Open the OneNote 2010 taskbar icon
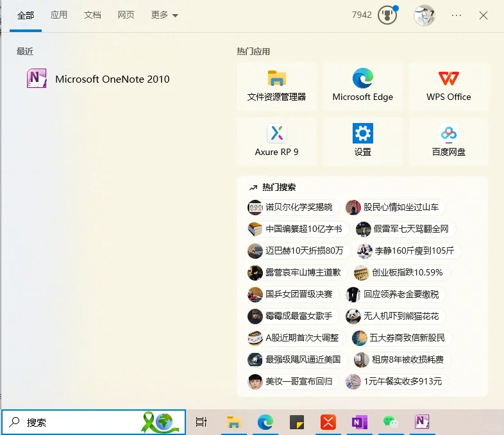 [422, 422]
